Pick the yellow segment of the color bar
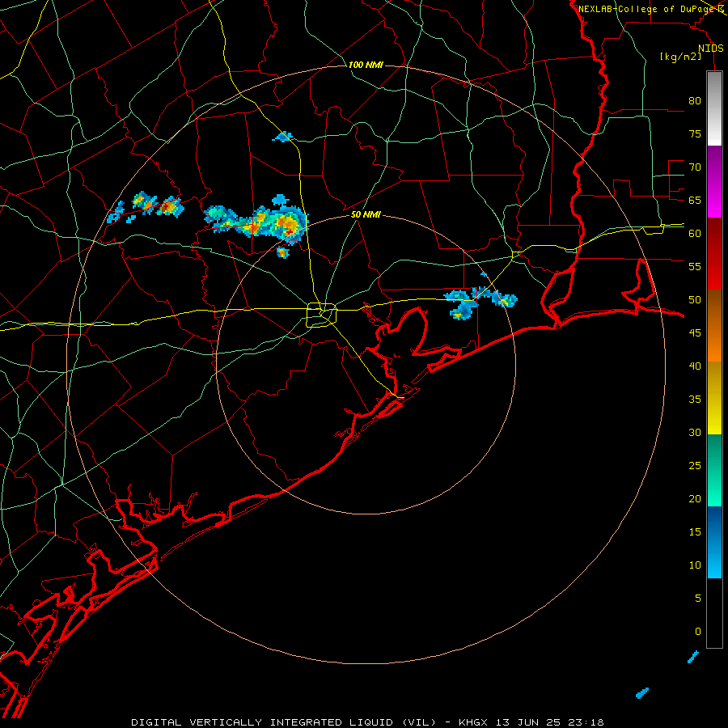Image resolution: width=728 pixels, height=728 pixels. click(x=714, y=398)
